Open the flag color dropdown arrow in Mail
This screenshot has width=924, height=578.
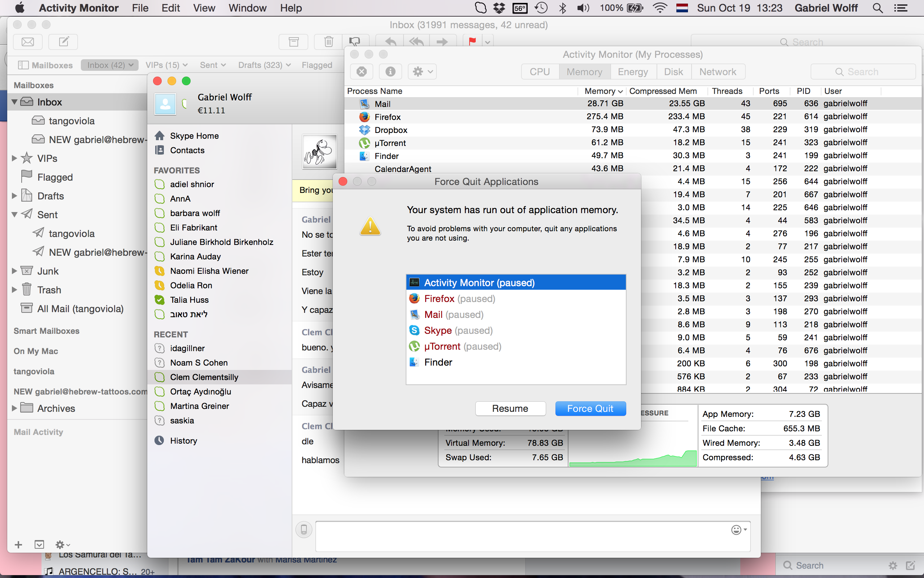pos(488,42)
